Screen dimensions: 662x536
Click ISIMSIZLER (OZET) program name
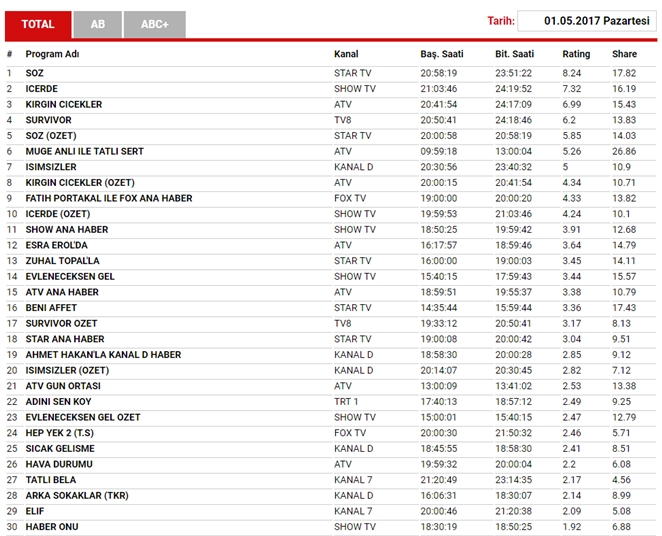(67, 370)
